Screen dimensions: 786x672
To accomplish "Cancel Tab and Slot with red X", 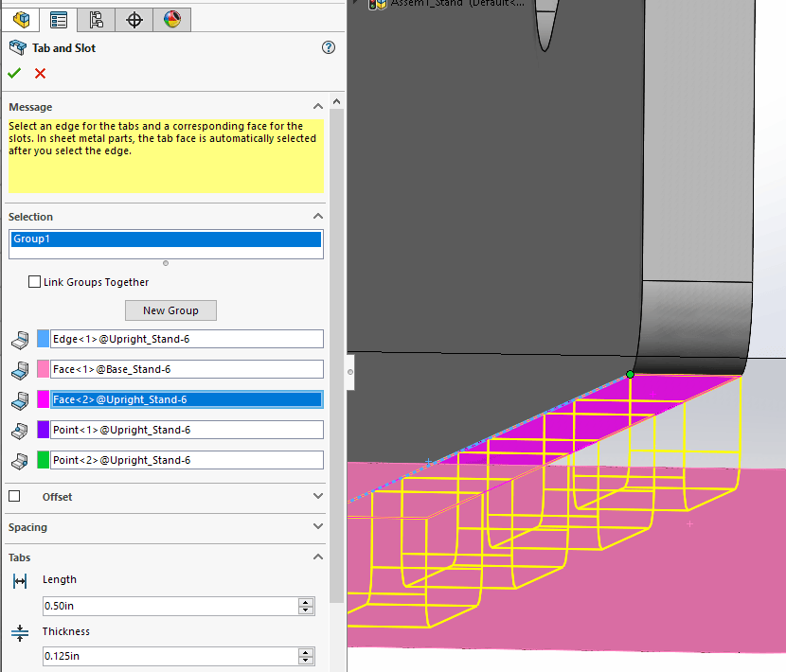I will [x=40, y=74].
